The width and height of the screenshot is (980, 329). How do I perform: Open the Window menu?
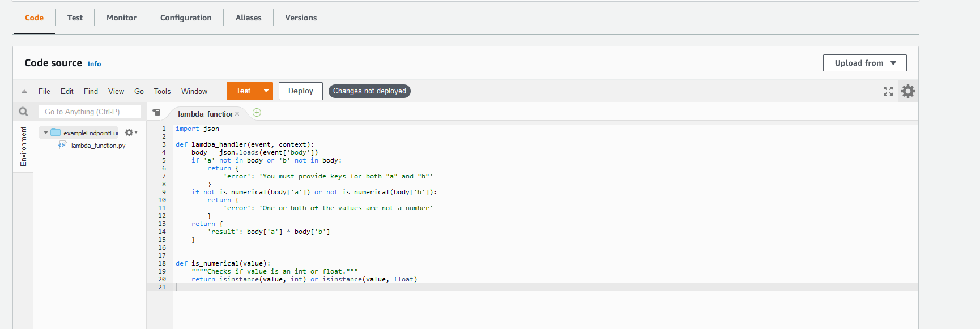click(194, 91)
